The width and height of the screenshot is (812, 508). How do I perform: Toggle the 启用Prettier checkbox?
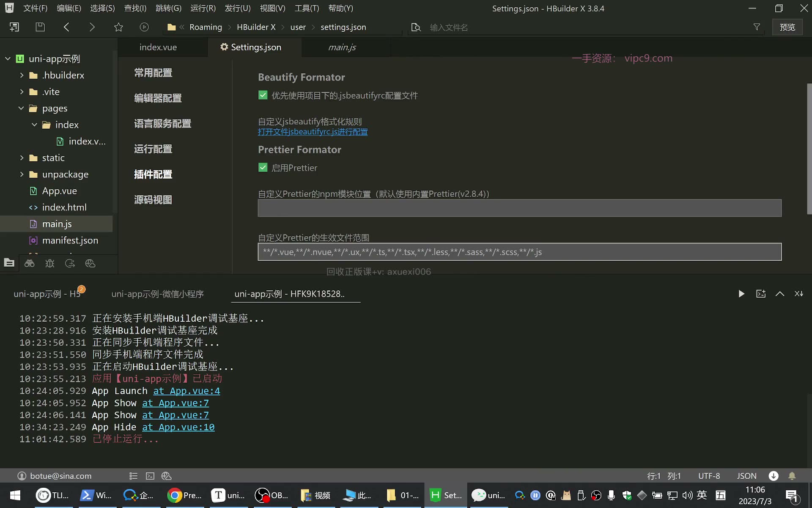click(263, 168)
